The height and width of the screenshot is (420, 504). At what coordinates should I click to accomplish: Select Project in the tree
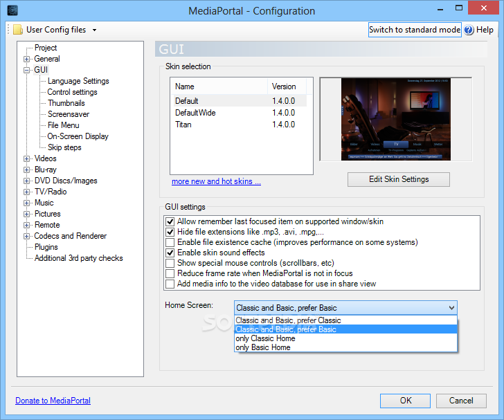(46, 48)
